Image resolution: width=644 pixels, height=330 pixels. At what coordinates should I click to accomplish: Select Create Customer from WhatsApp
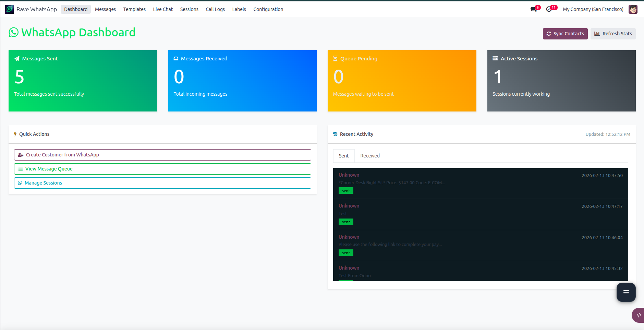[x=162, y=155]
